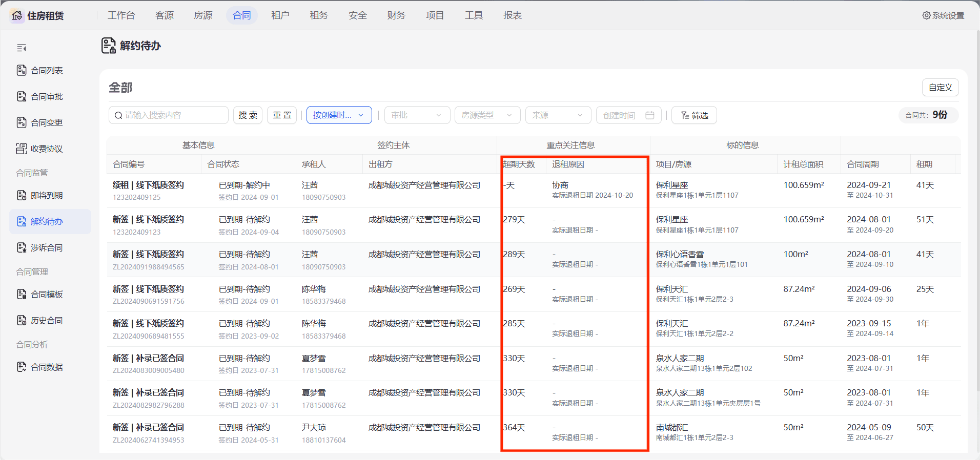Open the calendar icon in 创建时间 field

pos(650,115)
